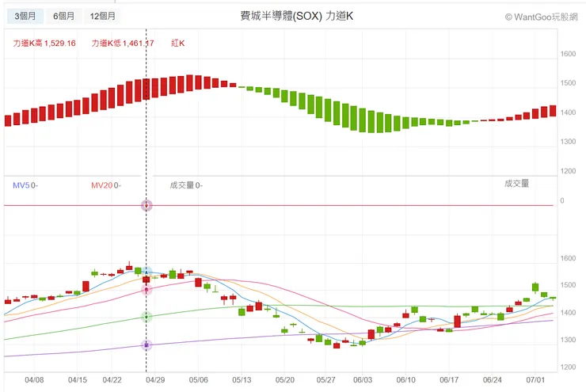Screen dimensions: 586x392
Task: Click the 成交量 axis title at right
Action: click(x=517, y=184)
